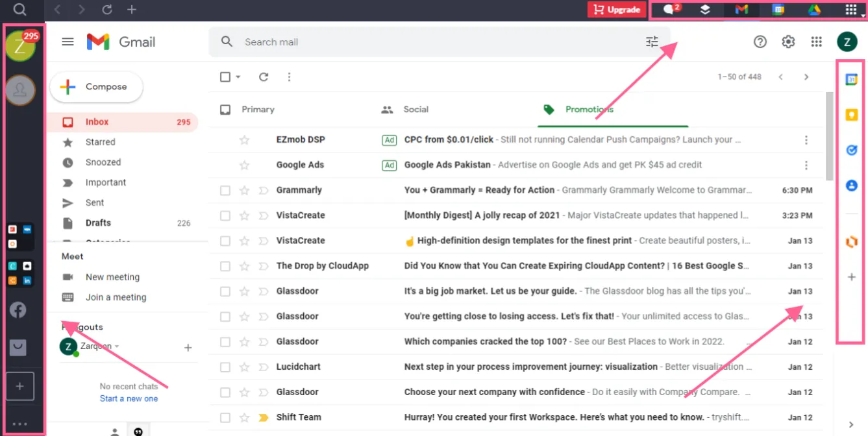Screen dimensions: 868x436
Task: Click the red Upgrade button
Action: pos(617,10)
